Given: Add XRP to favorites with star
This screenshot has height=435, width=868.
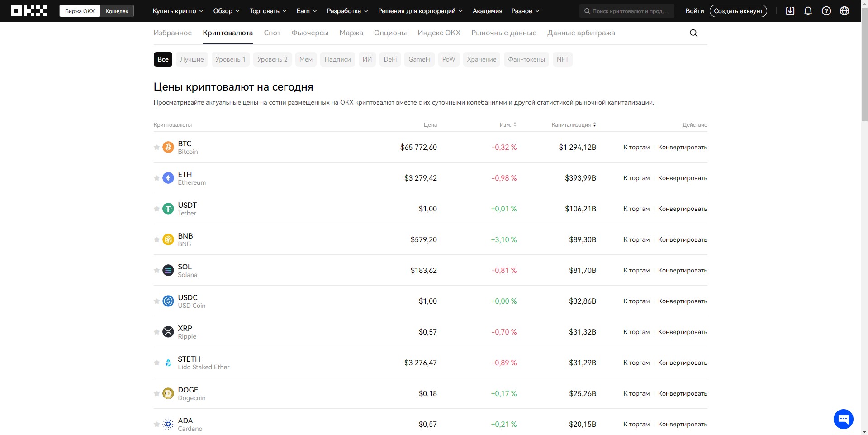Looking at the screenshot, I should pos(157,332).
